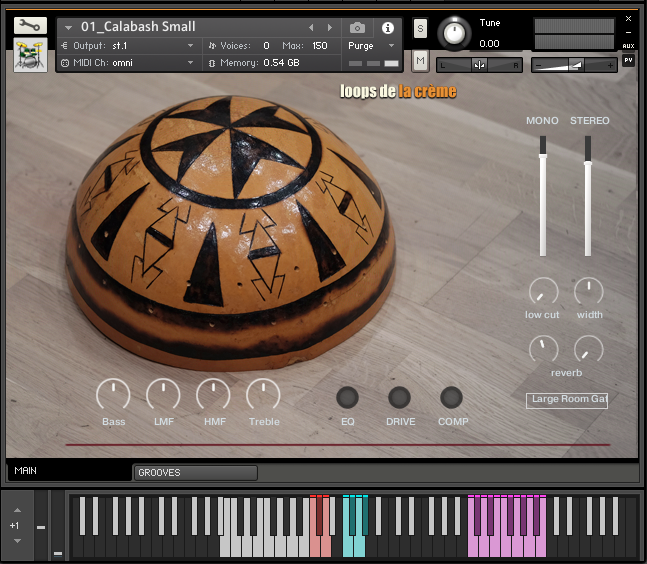Click the Max voices value 150
This screenshot has height=564, width=647.
click(x=320, y=46)
